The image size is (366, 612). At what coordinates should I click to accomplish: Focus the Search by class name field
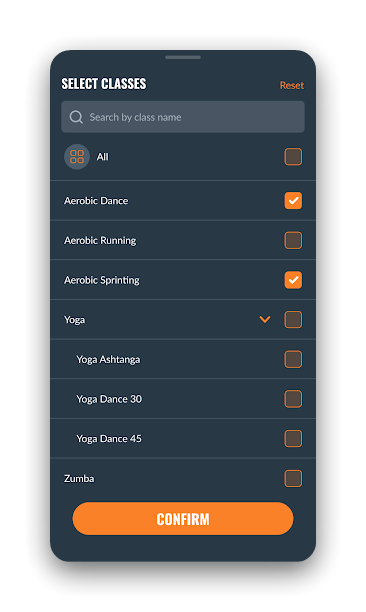[x=183, y=117]
